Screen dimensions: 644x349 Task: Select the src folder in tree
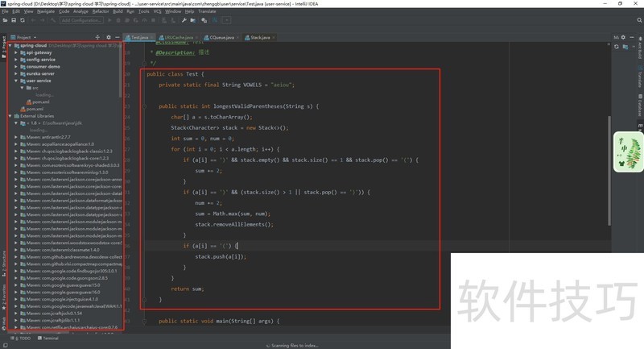click(x=32, y=88)
